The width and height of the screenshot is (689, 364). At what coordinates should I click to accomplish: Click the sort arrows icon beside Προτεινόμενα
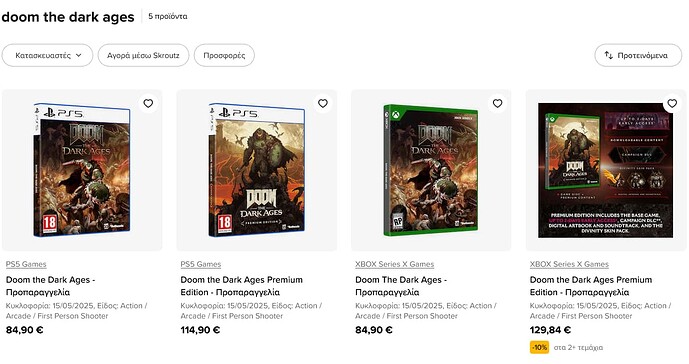609,55
